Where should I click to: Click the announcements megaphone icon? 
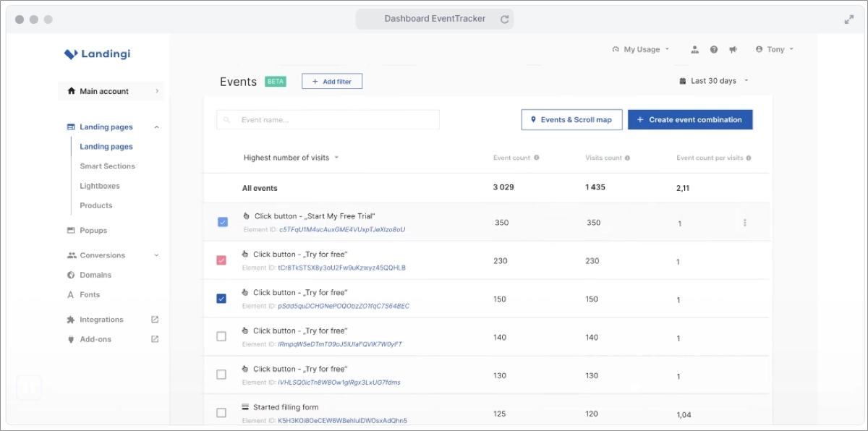pyautogui.click(x=733, y=48)
